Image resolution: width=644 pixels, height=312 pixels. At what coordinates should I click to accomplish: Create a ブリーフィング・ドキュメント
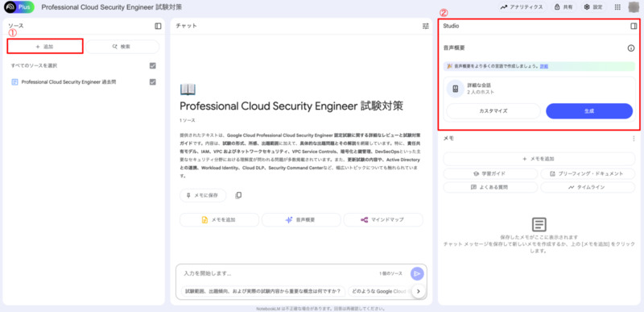(x=588, y=174)
